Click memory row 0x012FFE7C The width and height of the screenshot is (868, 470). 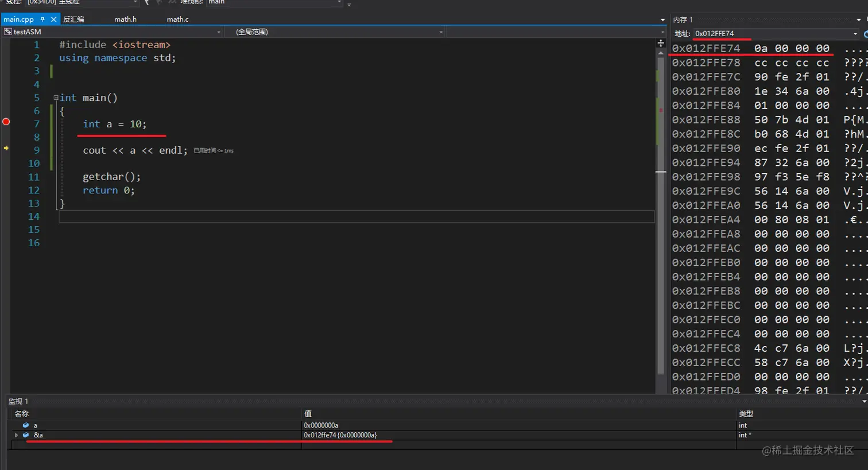(769, 77)
